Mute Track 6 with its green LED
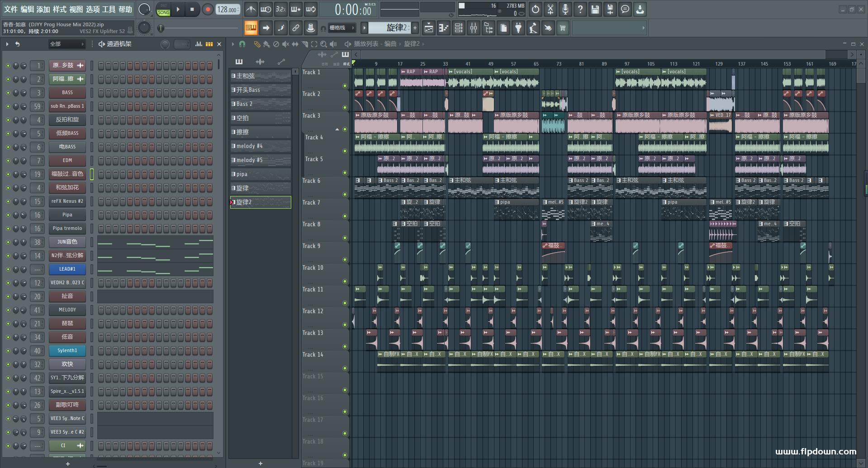The height and width of the screenshot is (468, 868). (x=345, y=194)
